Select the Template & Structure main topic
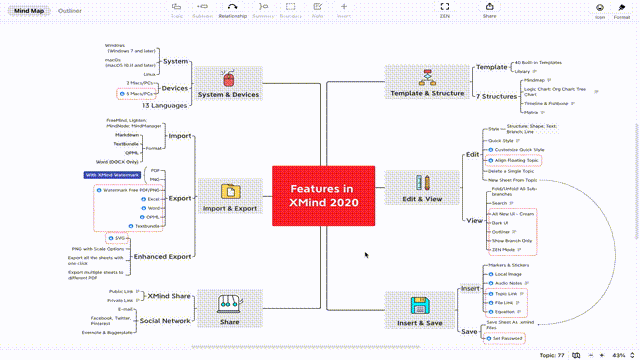This screenshot has height=360, width=640. pos(427,82)
